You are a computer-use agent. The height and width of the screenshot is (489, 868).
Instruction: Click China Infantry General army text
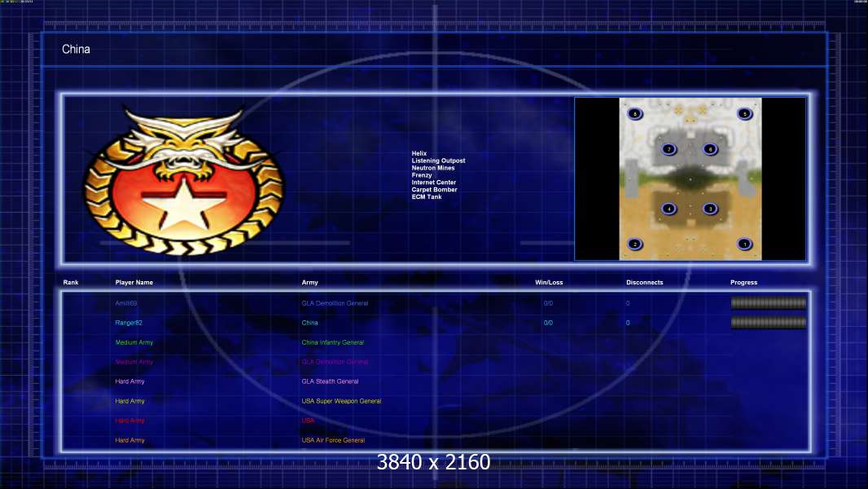333,342
